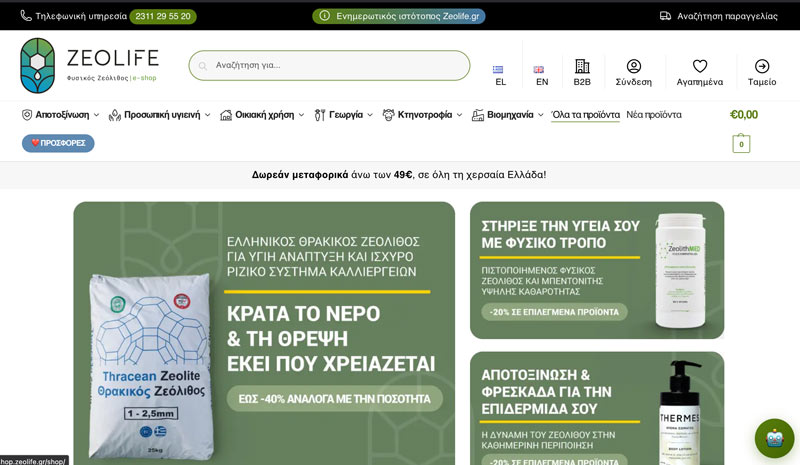Click the Zeolife hexagon logo

pos(38,65)
